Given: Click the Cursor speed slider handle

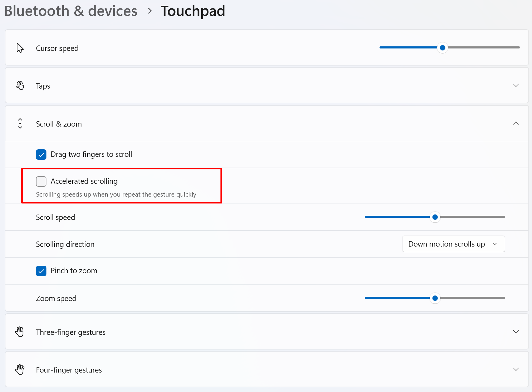Looking at the screenshot, I should (x=442, y=48).
